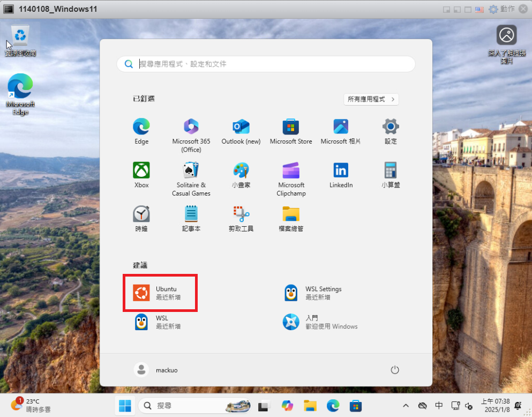Screen dimensions: 532x417
Task: Switch the 中 input method indicator
Action: 439,405
